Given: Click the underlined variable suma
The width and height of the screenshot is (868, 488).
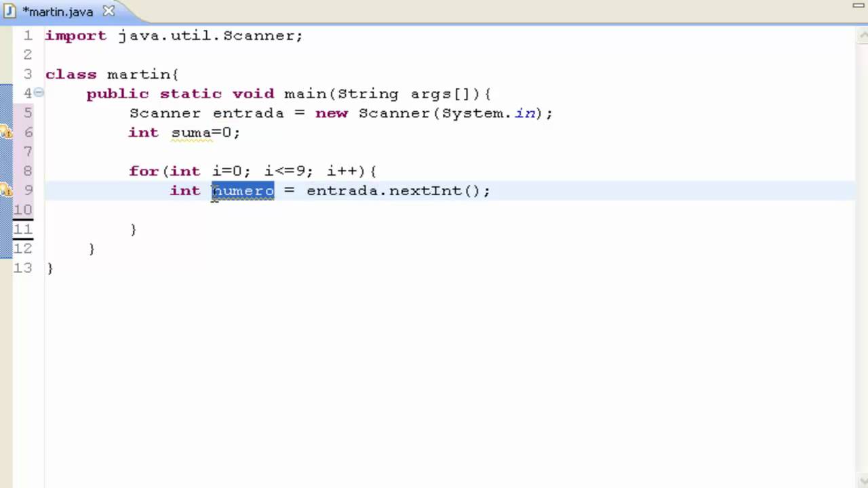Looking at the screenshot, I should pyautogui.click(x=191, y=133).
